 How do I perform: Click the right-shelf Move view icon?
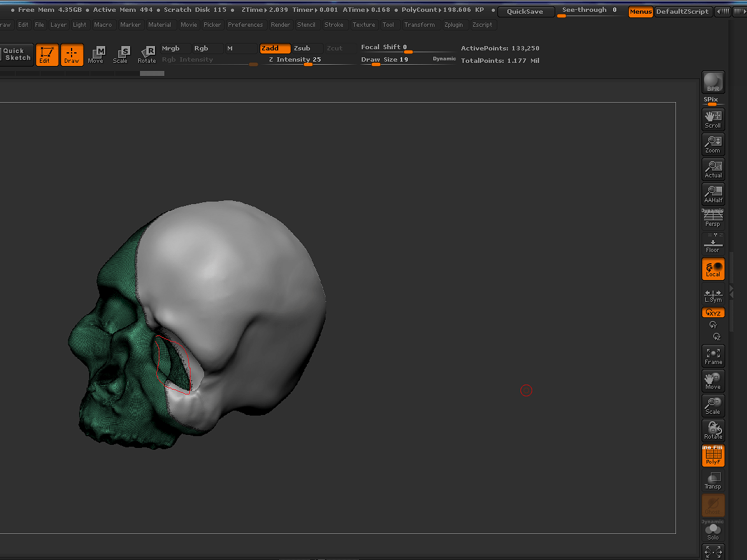tap(713, 381)
